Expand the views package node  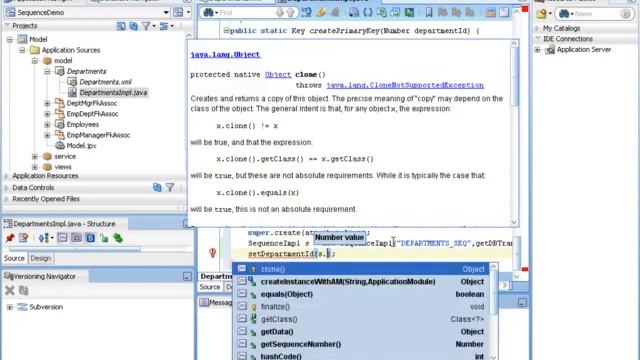(35, 167)
